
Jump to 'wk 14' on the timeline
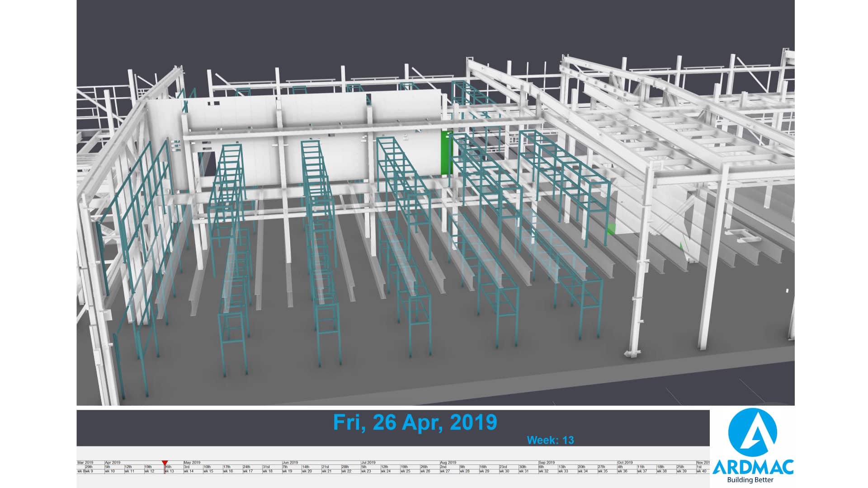pyautogui.click(x=189, y=471)
